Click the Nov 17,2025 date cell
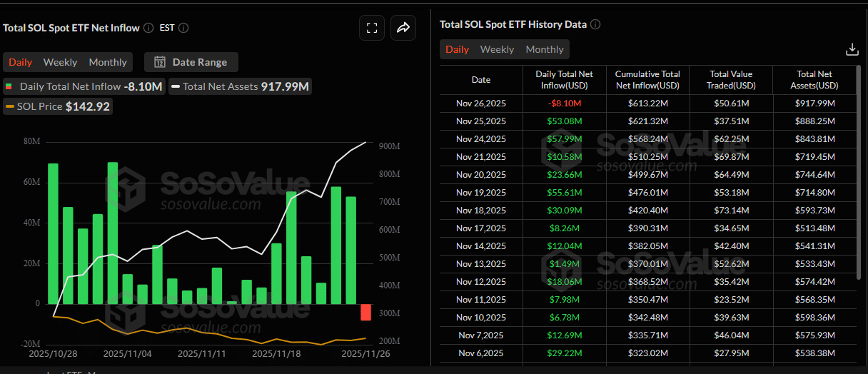The image size is (868, 374). pyautogui.click(x=481, y=228)
